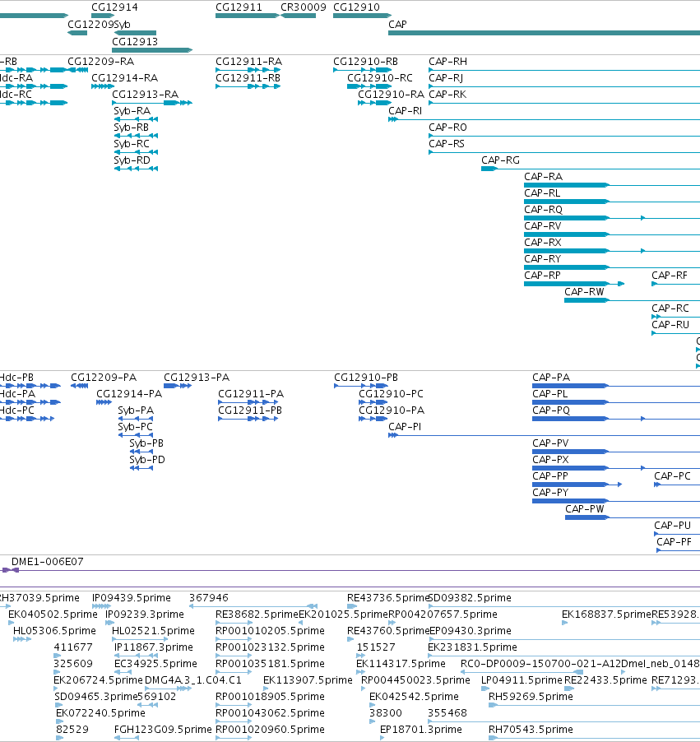Image resolution: width=700 pixels, height=742 pixels.
Task: Click the 355468 feature label
Action: [x=447, y=712]
